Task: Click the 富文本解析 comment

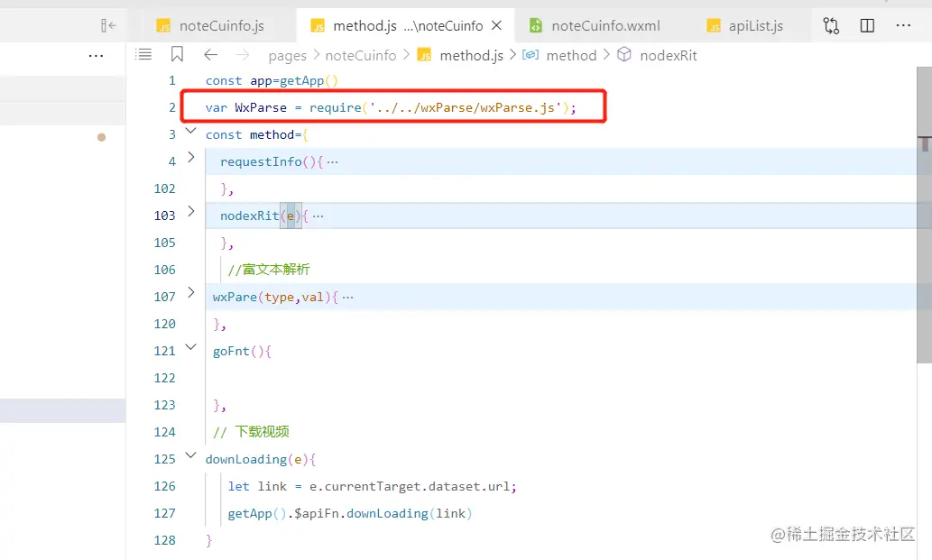Action: pyautogui.click(x=269, y=270)
